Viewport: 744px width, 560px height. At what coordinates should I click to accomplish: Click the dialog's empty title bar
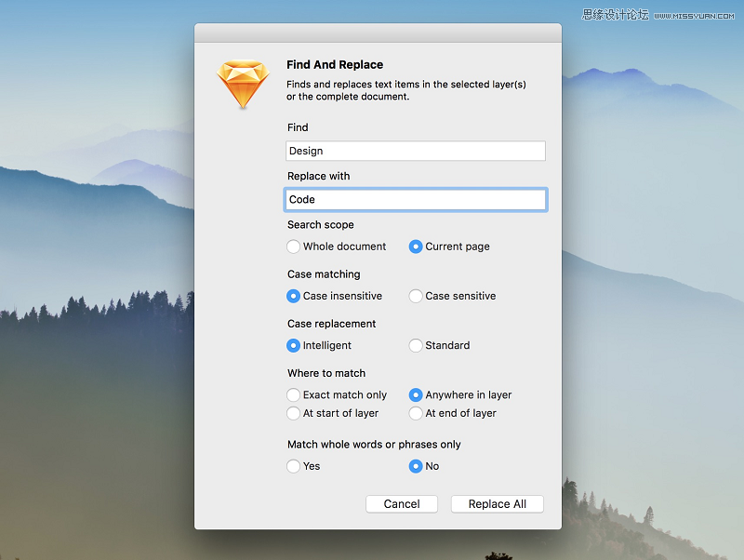(x=378, y=33)
